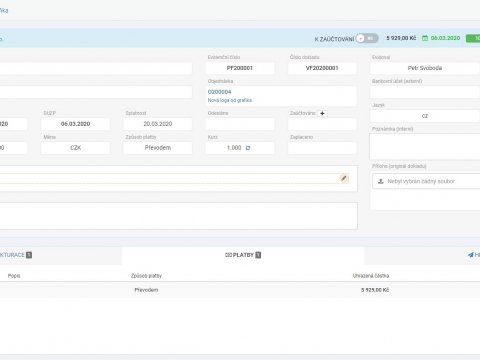Click the text Nová loga od grafika
The width and height of the screenshot is (480, 360).
coord(230,100)
